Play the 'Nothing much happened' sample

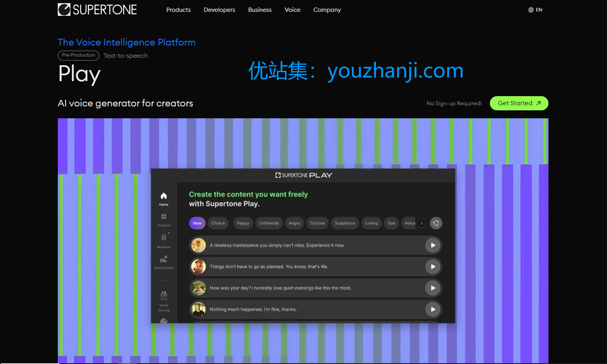point(433,309)
